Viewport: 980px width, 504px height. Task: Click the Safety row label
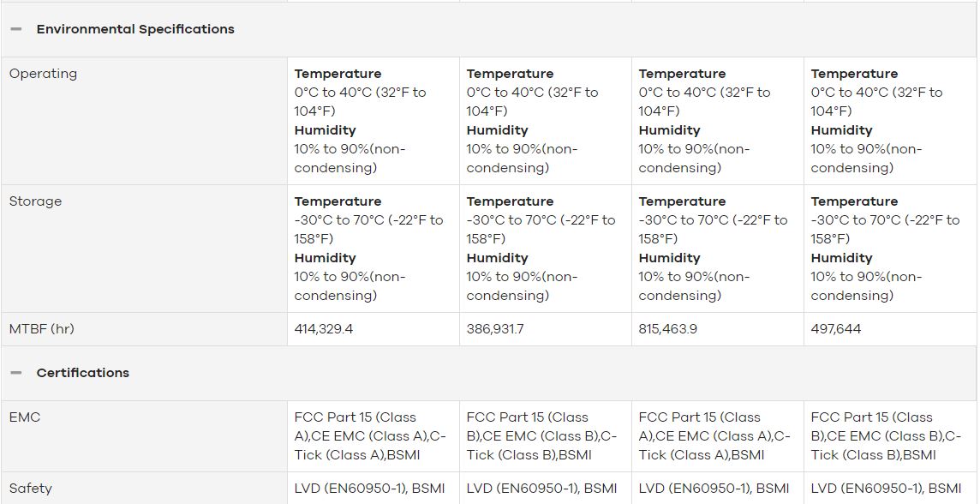pos(30,489)
